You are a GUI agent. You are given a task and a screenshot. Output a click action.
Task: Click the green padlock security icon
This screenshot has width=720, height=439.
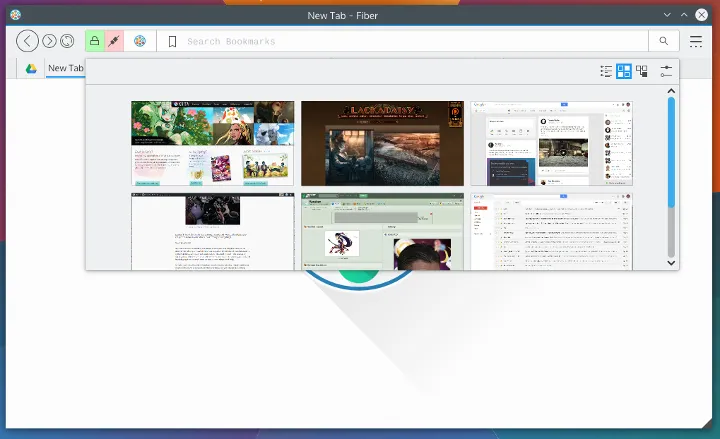(95, 41)
